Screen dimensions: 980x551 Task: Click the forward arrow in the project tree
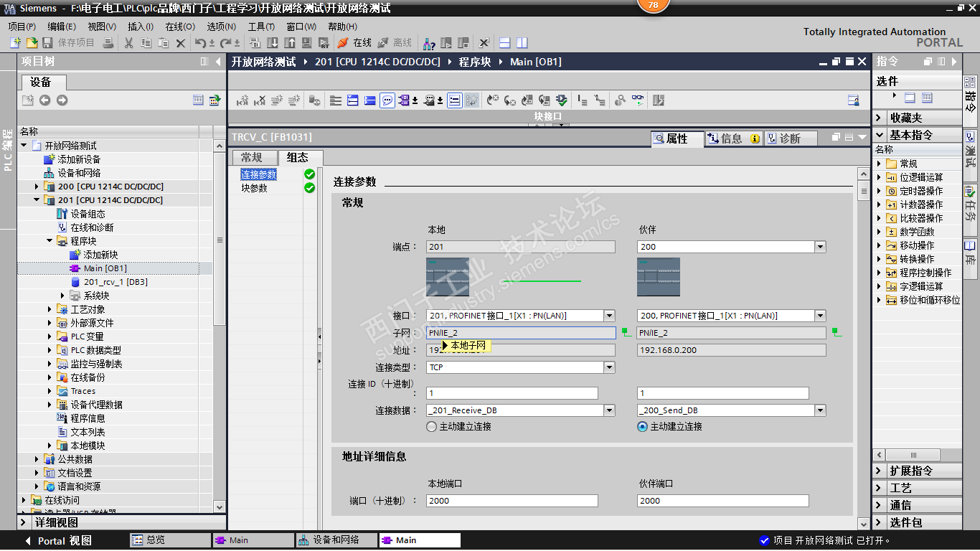pyautogui.click(x=62, y=100)
